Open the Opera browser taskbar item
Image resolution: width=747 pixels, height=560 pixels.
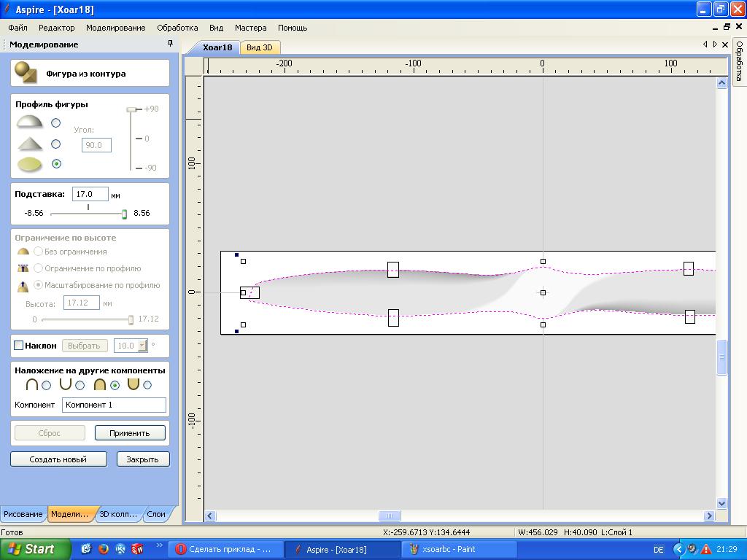pyautogui.click(x=228, y=550)
